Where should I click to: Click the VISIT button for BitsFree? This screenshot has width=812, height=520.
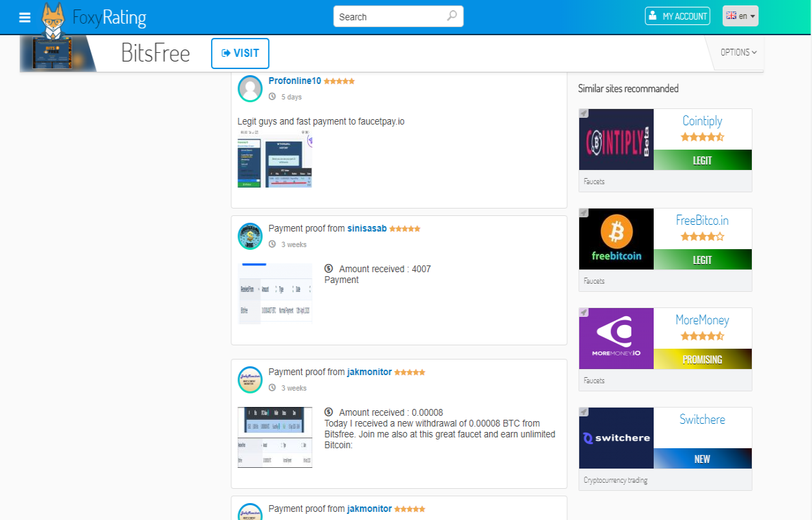tap(240, 53)
